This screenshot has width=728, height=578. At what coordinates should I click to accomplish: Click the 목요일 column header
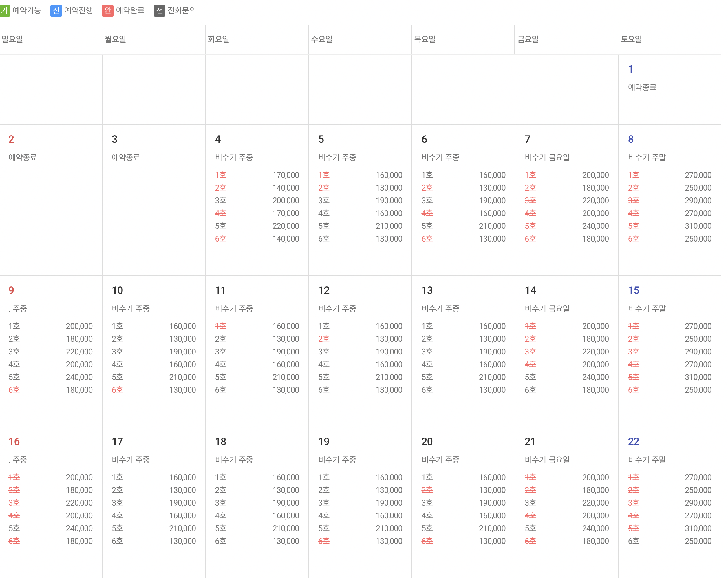[425, 39]
